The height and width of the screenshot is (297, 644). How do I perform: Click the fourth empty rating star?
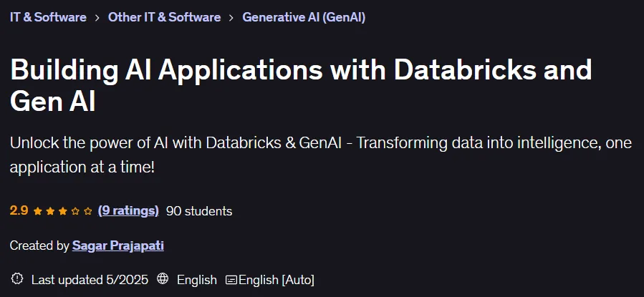coord(75,211)
